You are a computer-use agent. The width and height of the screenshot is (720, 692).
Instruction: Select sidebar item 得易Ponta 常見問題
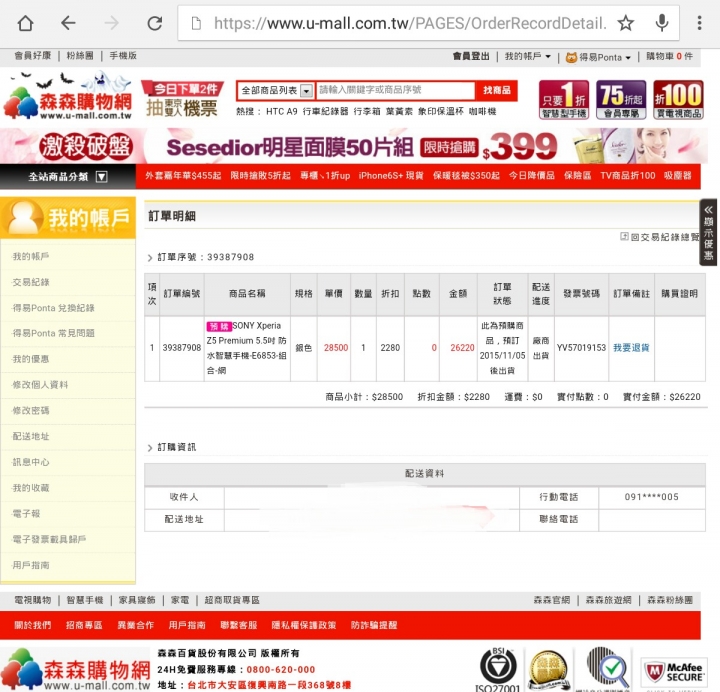(x=53, y=333)
